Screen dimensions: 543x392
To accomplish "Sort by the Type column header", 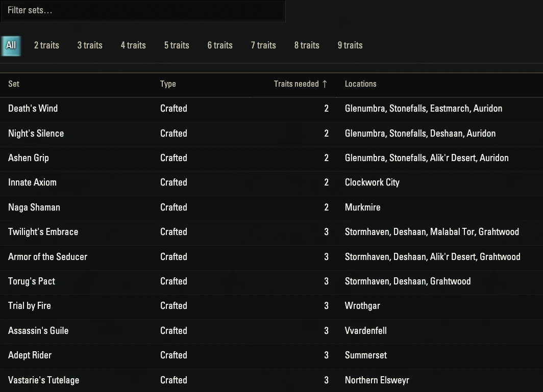I will pyautogui.click(x=168, y=84).
